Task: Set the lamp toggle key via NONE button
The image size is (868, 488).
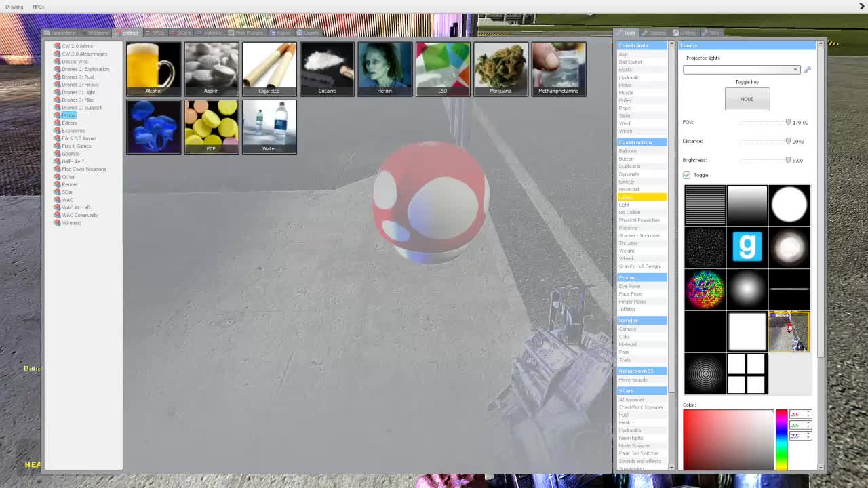Action: click(x=747, y=99)
